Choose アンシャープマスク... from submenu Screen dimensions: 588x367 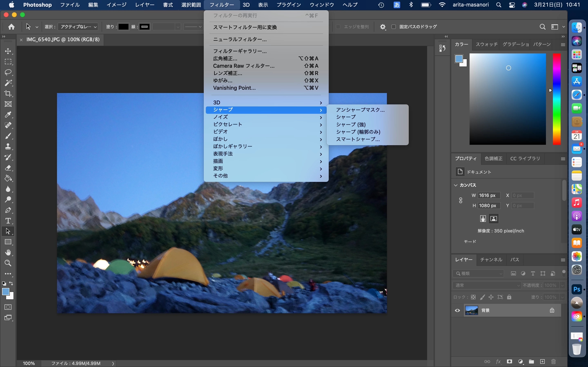(x=360, y=110)
